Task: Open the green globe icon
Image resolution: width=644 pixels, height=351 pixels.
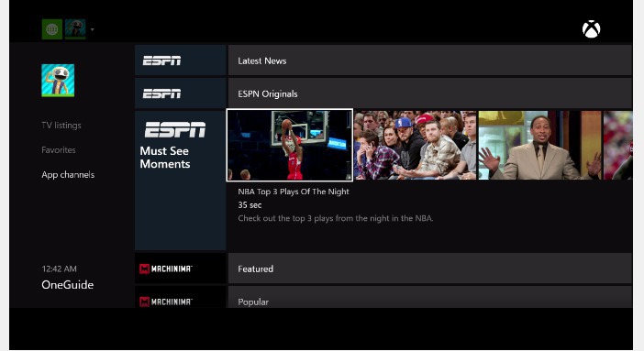Action: (x=51, y=29)
